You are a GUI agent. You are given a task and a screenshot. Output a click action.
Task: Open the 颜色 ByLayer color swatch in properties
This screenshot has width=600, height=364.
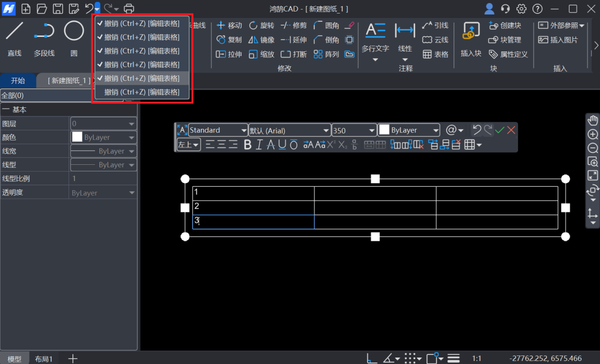103,137
